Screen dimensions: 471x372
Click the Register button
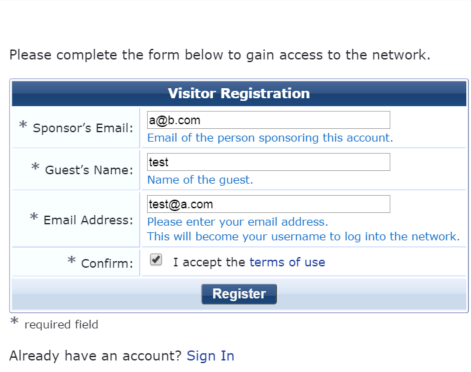coord(239,294)
